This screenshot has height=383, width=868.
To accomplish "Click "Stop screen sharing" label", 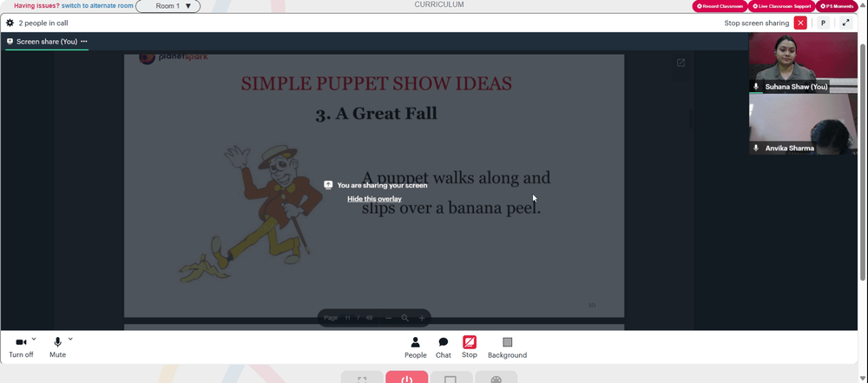I will (x=756, y=23).
